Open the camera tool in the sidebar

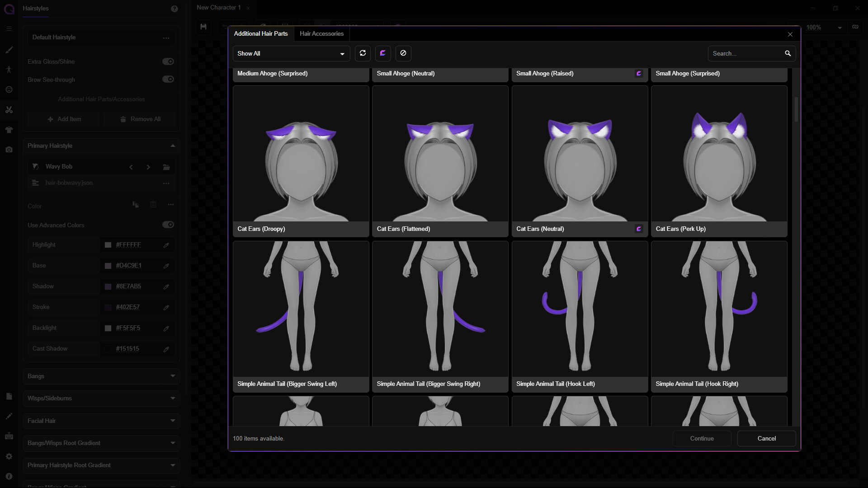point(9,150)
